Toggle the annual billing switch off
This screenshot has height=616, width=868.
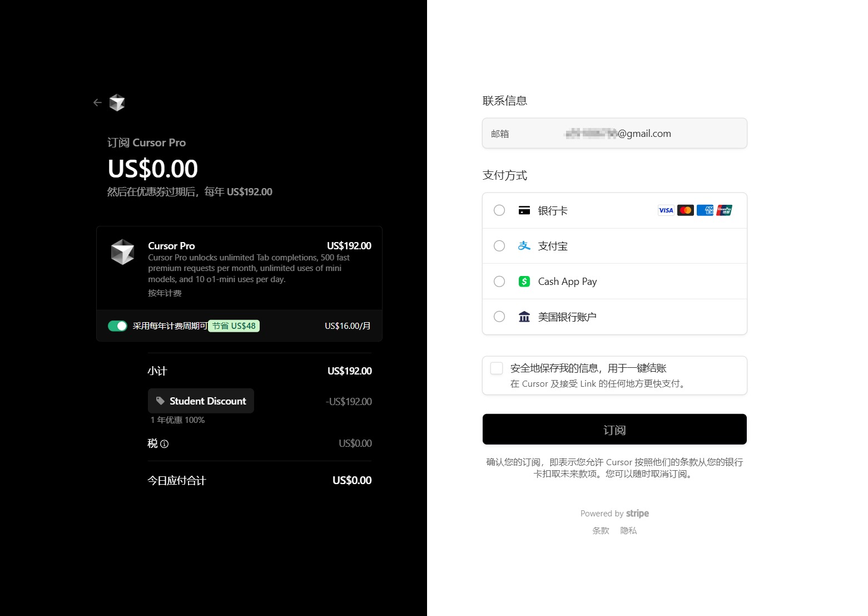117,326
